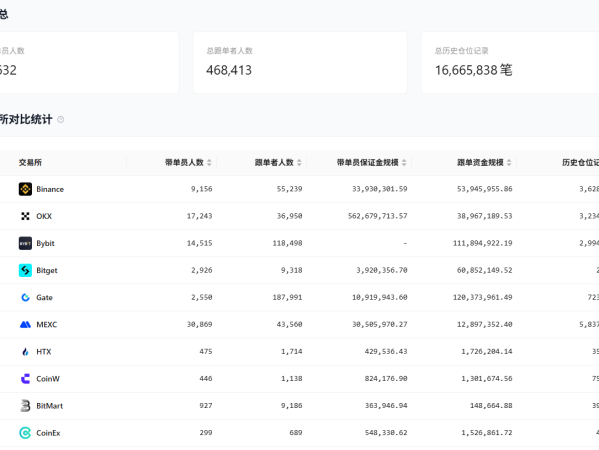Open the help icon beside 对比统计 heading
Screen dimensions: 599x450
(60, 120)
